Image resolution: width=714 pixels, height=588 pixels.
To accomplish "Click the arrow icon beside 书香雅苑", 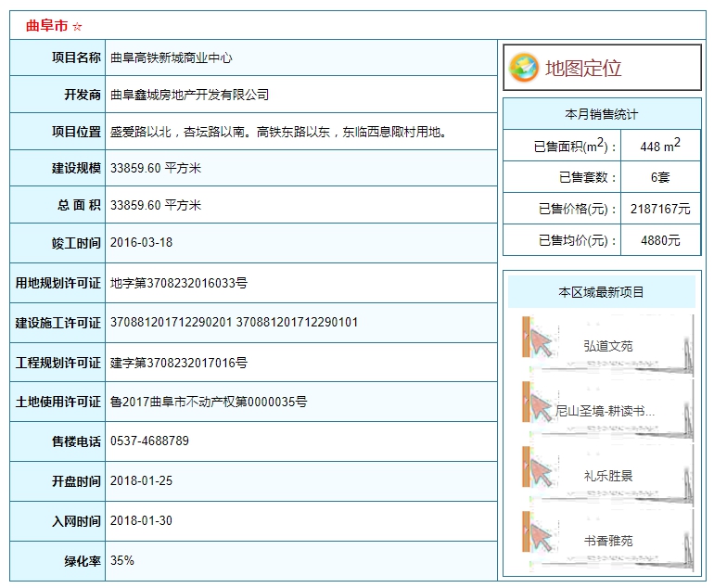I will 541,538.
